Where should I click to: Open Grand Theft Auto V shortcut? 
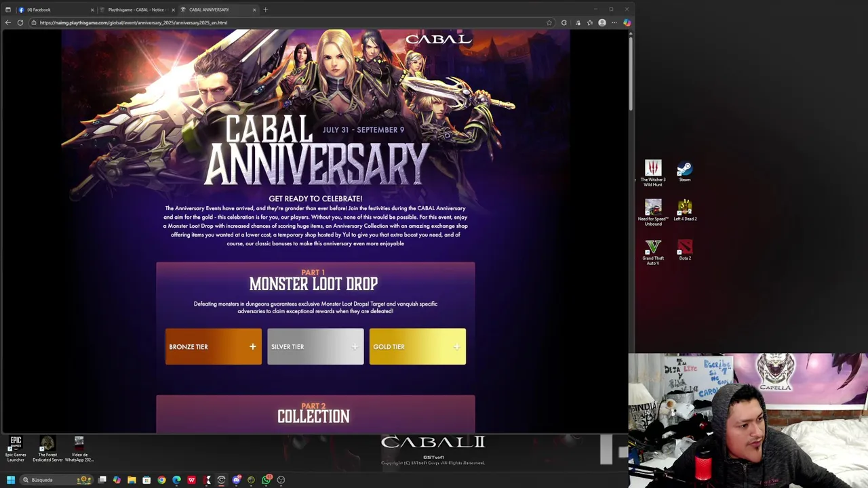[x=653, y=251]
